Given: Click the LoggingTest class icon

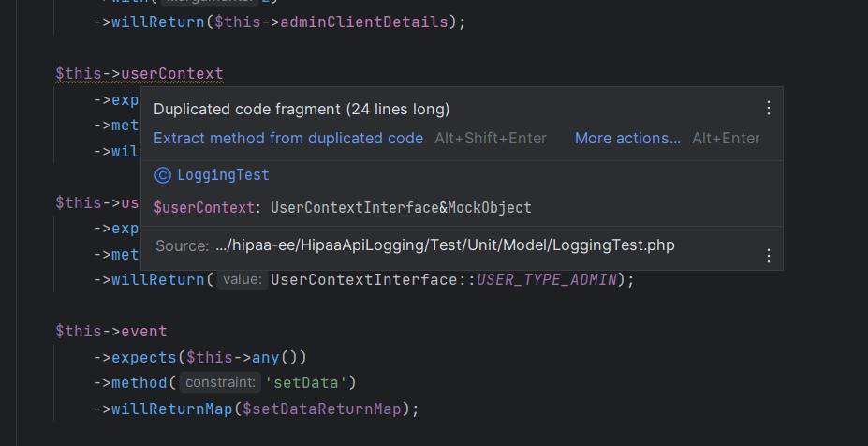Looking at the screenshot, I should (x=163, y=175).
